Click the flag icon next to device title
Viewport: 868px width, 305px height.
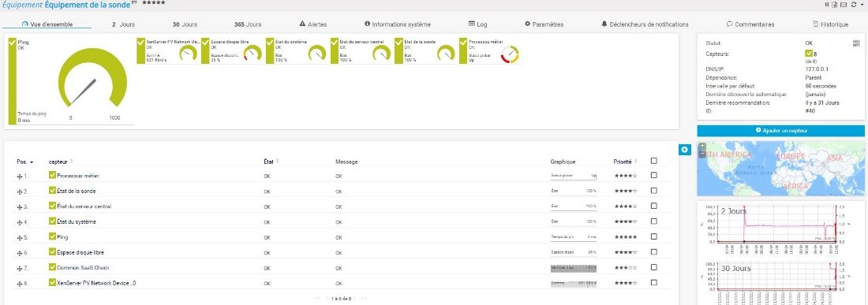(x=135, y=3)
